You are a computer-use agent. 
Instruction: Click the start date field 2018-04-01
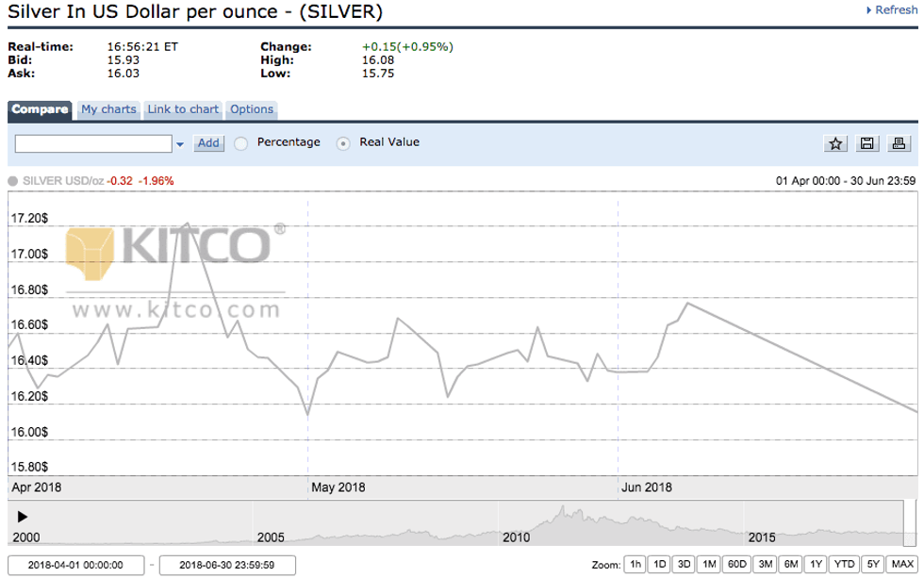75,565
